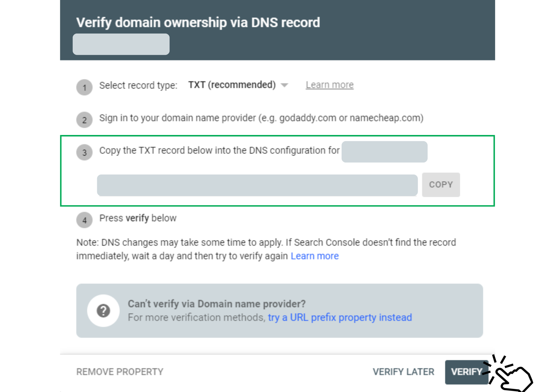The image size is (555, 392).
Task: Click the "Select record type:" label
Action: point(138,85)
